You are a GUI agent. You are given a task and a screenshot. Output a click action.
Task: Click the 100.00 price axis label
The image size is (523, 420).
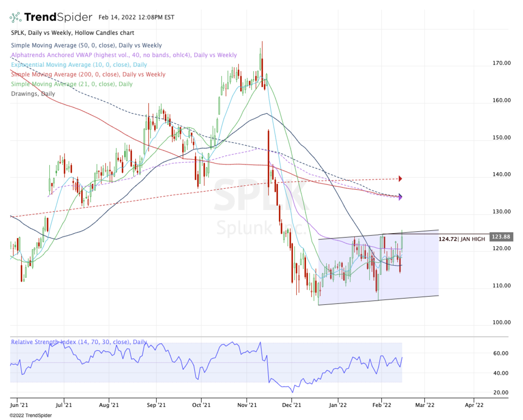tap(502, 322)
